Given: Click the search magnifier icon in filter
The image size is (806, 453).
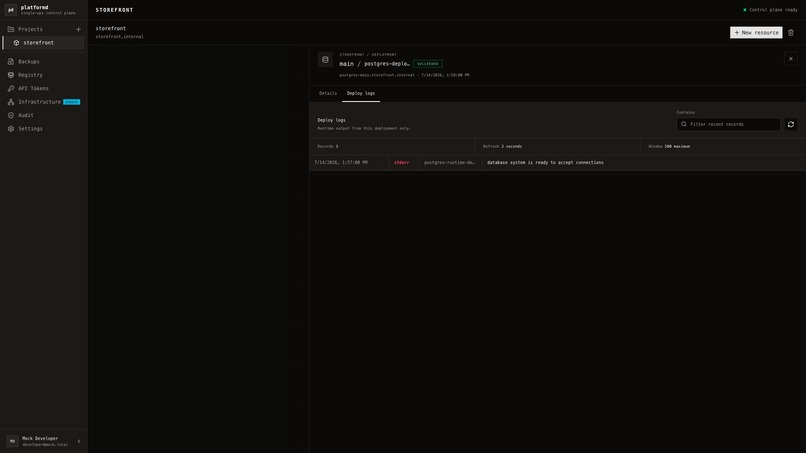Looking at the screenshot, I should click(684, 124).
